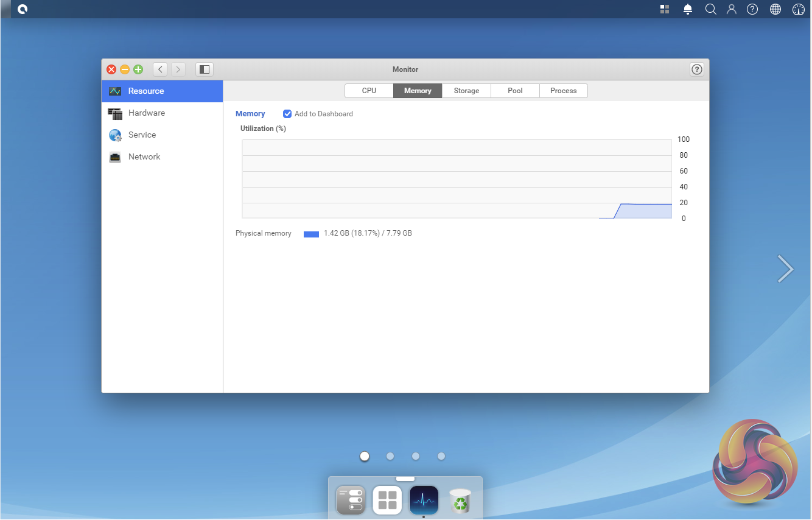This screenshot has height=520, width=812.
Task: Select Hardware in the sidebar
Action: click(147, 113)
